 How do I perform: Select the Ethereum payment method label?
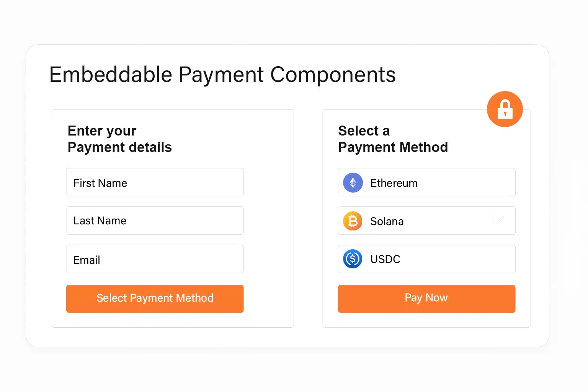394,183
